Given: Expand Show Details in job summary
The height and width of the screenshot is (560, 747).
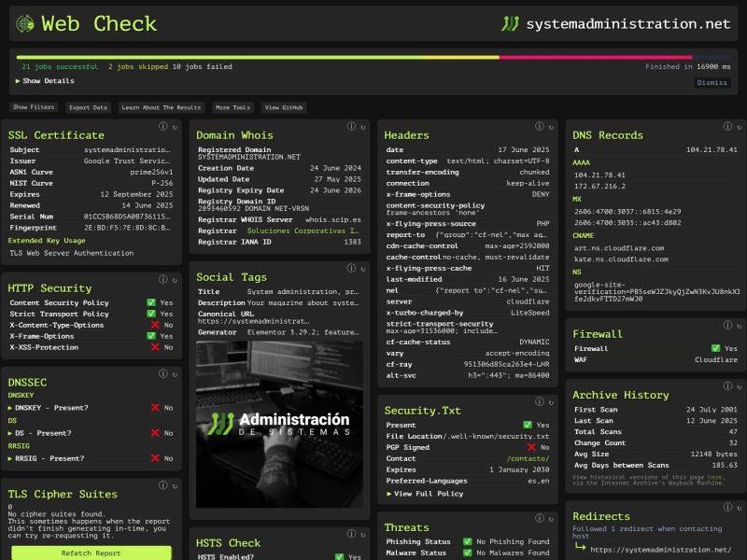Looking at the screenshot, I should click(45, 81).
